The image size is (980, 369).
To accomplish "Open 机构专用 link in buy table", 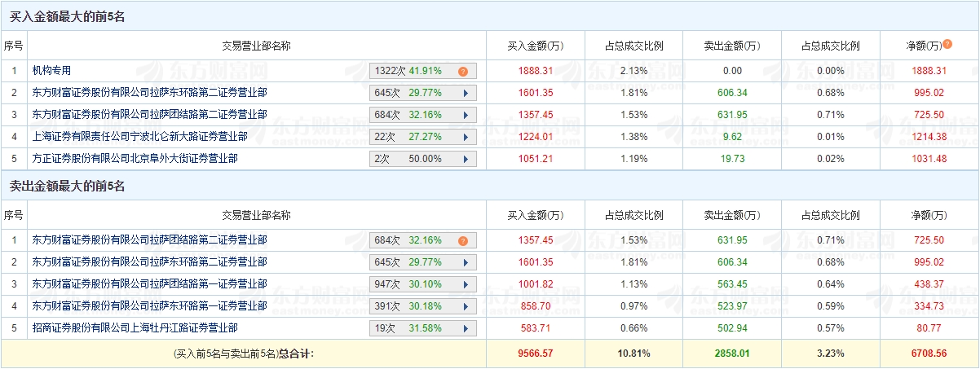I will point(51,71).
